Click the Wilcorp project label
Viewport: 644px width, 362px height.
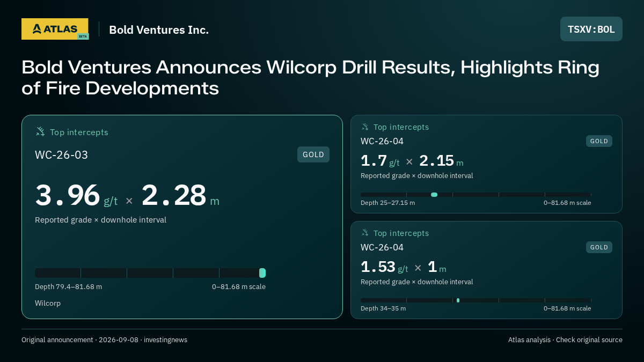[x=48, y=304]
